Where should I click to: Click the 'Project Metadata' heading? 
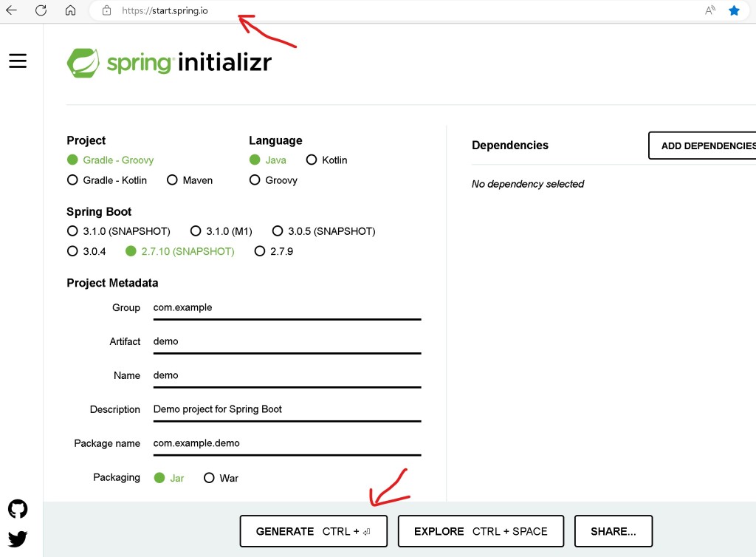[112, 283]
